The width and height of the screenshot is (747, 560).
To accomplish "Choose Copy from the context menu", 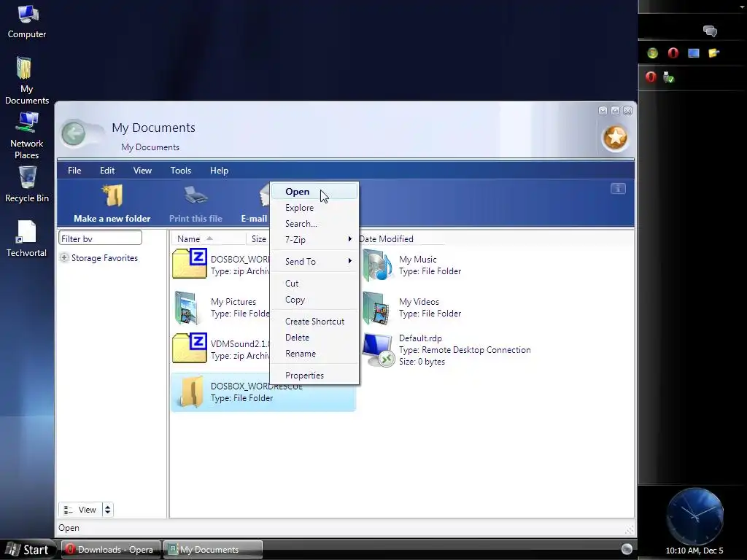I will tap(314, 300).
